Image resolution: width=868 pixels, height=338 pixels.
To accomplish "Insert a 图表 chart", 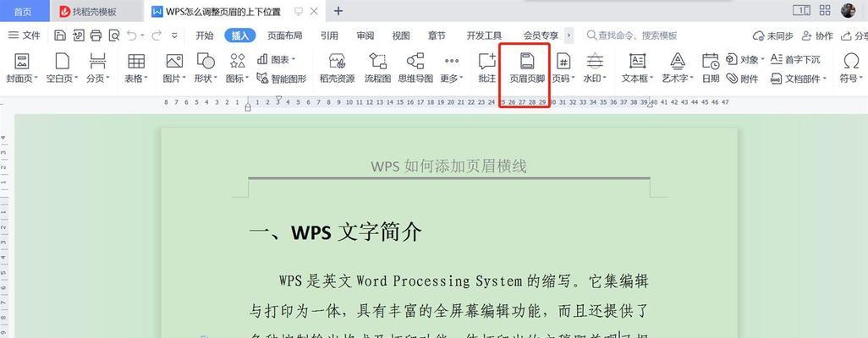I will click(277, 59).
